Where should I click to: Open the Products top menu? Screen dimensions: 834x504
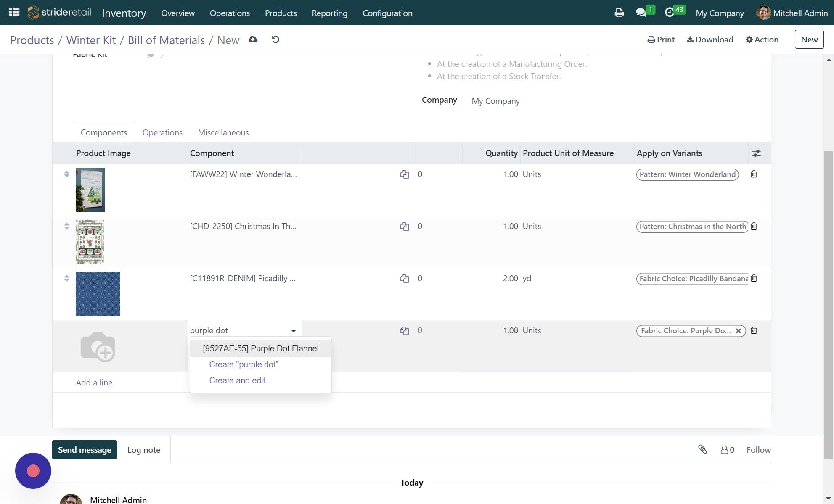point(281,13)
